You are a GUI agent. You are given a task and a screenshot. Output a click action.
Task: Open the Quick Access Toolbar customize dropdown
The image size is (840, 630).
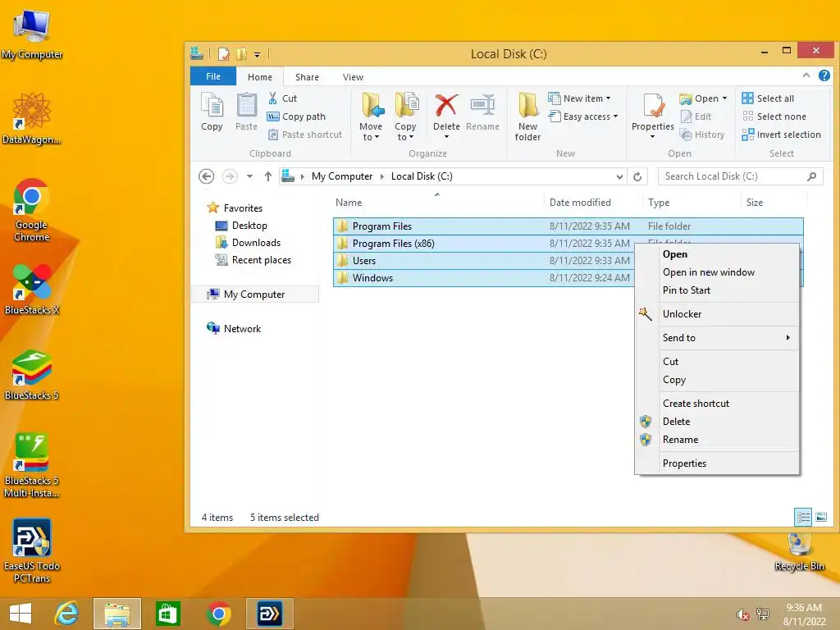pos(257,54)
